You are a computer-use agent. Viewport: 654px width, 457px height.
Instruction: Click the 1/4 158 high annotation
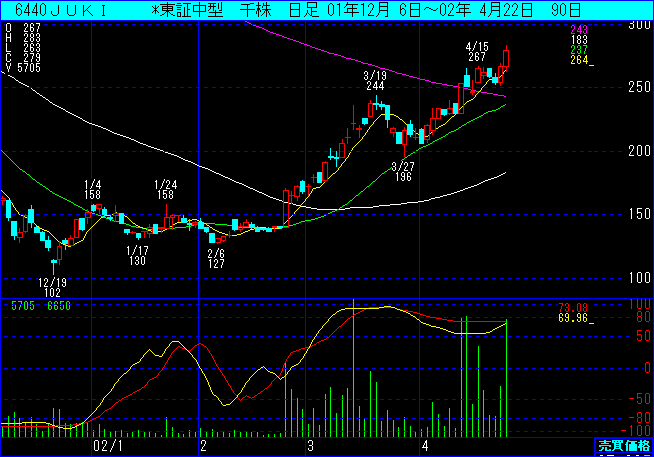[x=92, y=190]
